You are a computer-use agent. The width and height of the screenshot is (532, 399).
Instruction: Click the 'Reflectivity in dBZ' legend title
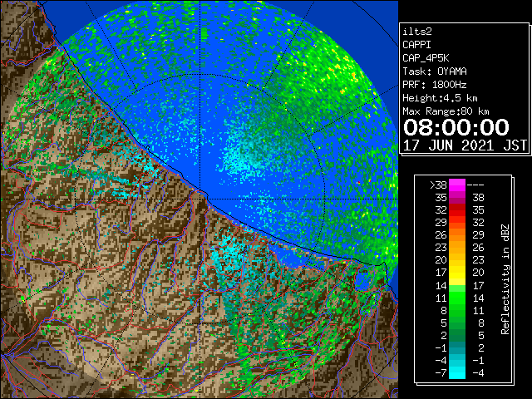point(505,279)
